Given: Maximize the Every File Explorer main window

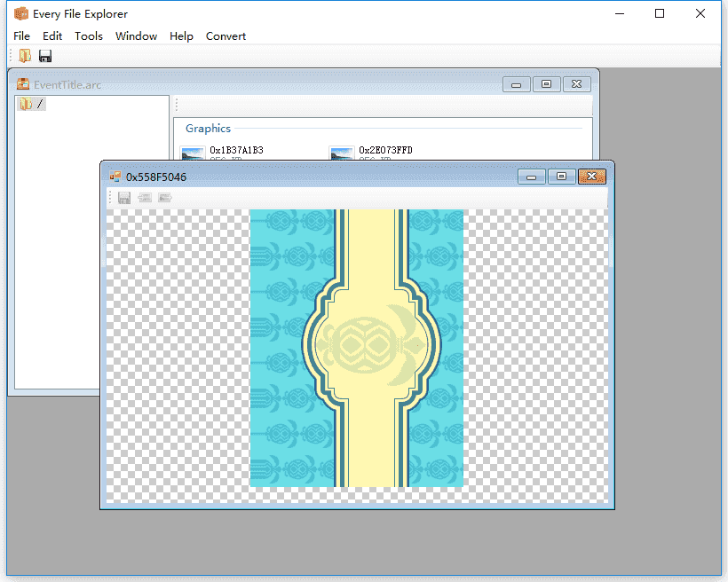Looking at the screenshot, I should click(660, 14).
